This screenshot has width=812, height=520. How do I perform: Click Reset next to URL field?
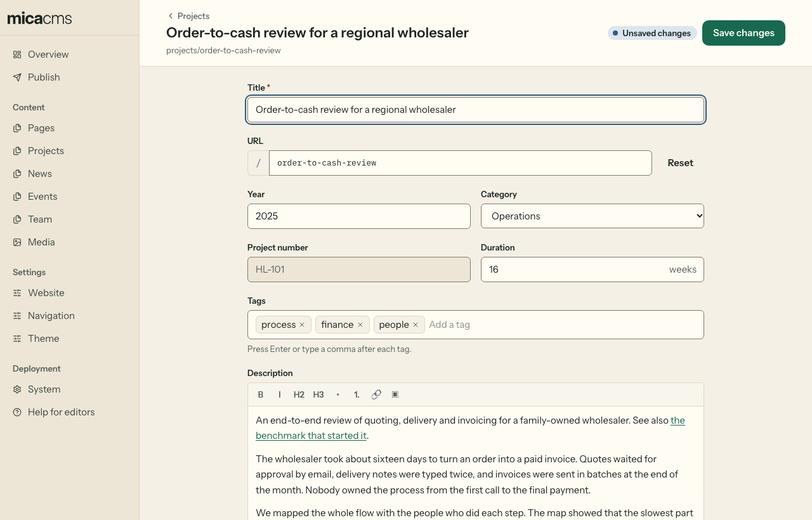click(680, 163)
